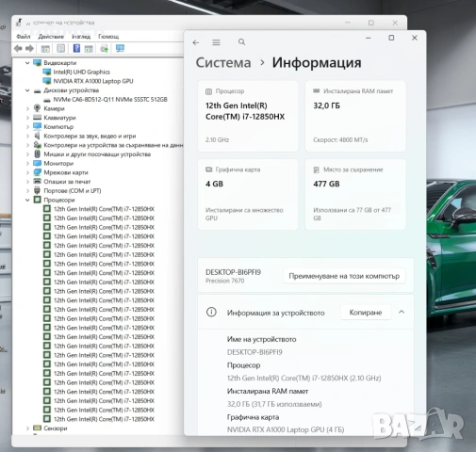Expand the Камери node

tap(27, 108)
